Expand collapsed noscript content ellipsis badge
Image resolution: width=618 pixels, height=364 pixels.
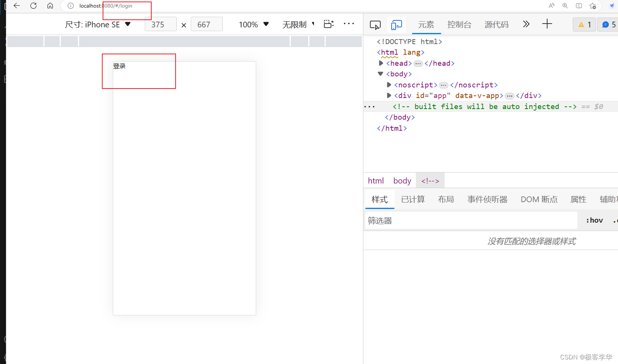[x=444, y=85]
